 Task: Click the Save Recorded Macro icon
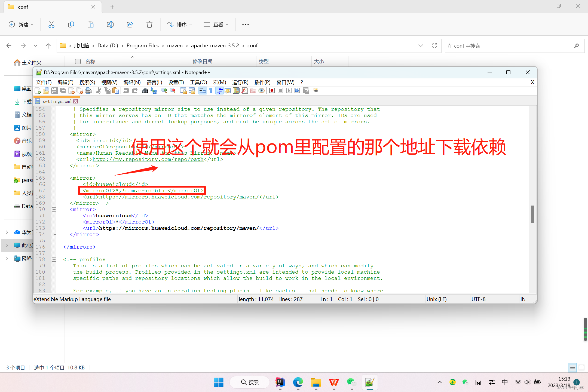(306, 91)
